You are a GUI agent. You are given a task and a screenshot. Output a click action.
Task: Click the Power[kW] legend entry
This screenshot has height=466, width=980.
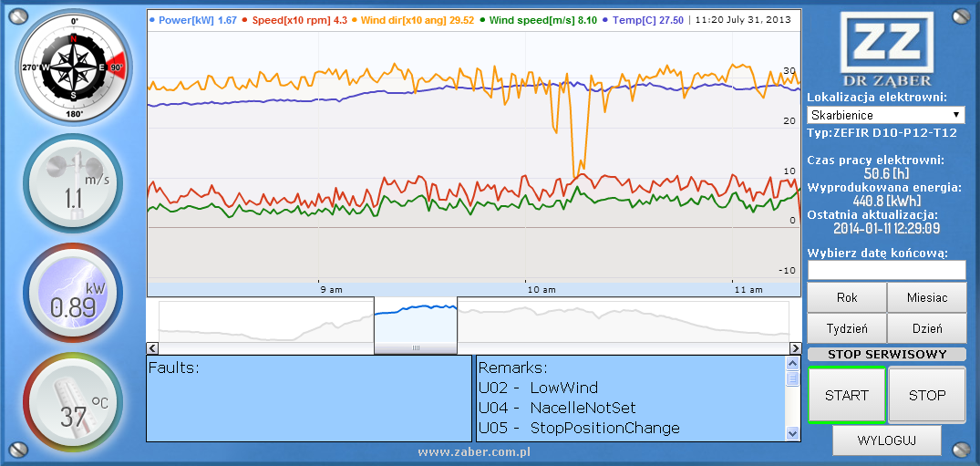point(193,20)
